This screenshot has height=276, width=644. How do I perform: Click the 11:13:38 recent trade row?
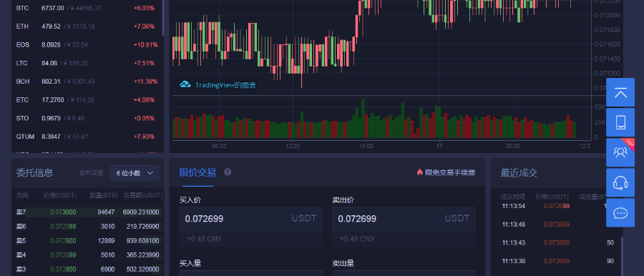click(556, 261)
